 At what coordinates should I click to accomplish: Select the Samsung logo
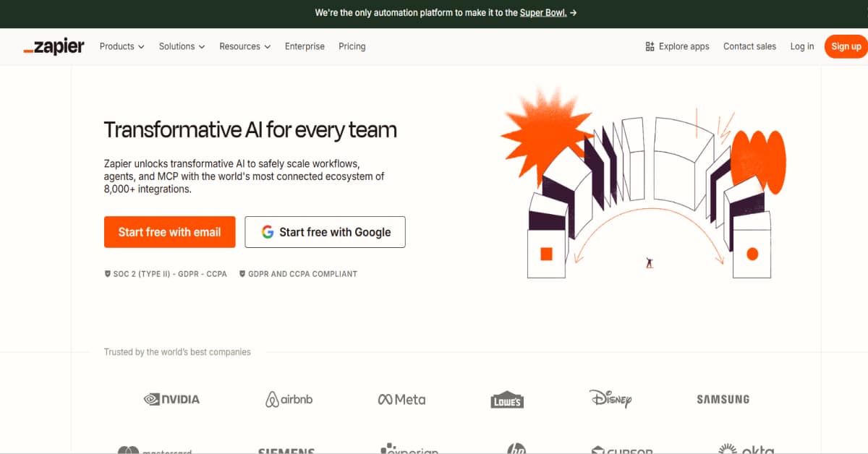723,398
